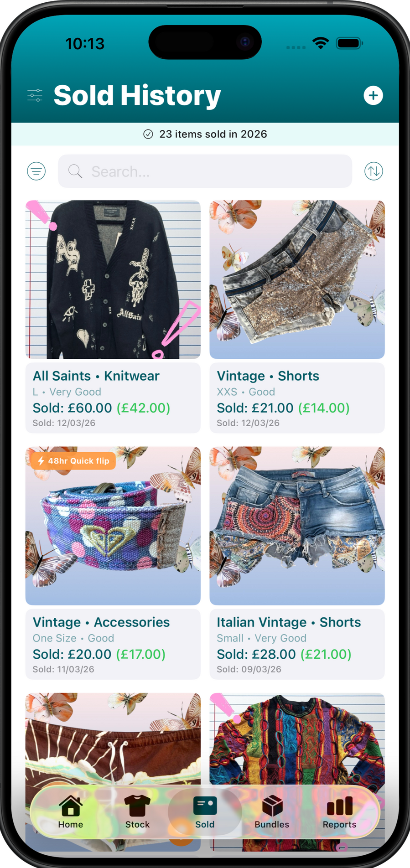Open the All Saints cardigan photo
Viewport: 410px width, 868px height.
pos(113,279)
